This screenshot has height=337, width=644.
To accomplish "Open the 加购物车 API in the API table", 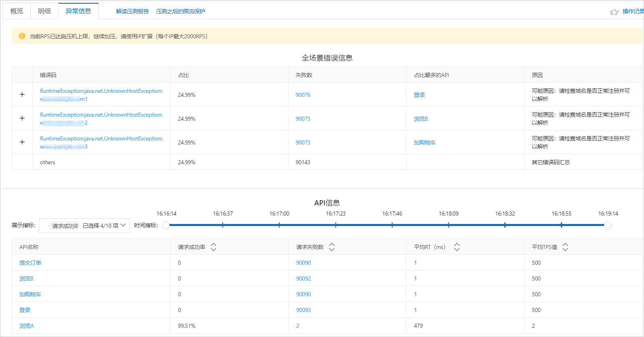I will tap(30, 294).
